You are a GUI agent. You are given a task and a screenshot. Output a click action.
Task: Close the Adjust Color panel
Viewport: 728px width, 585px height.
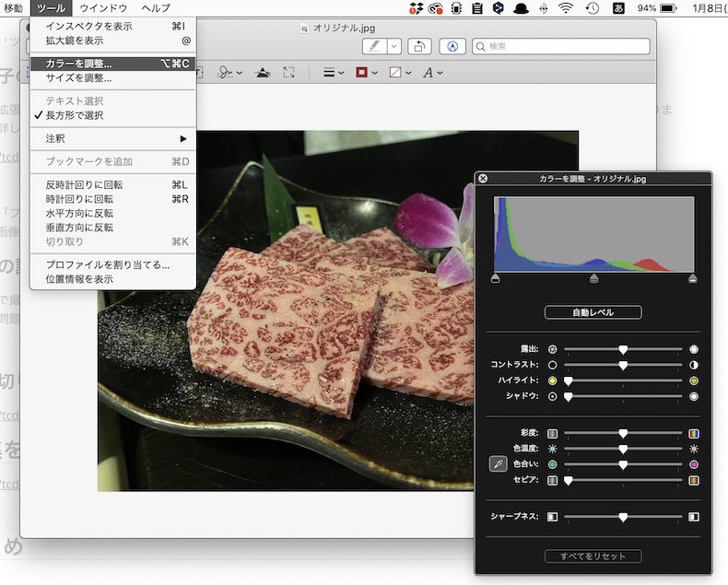[x=483, y=179]
